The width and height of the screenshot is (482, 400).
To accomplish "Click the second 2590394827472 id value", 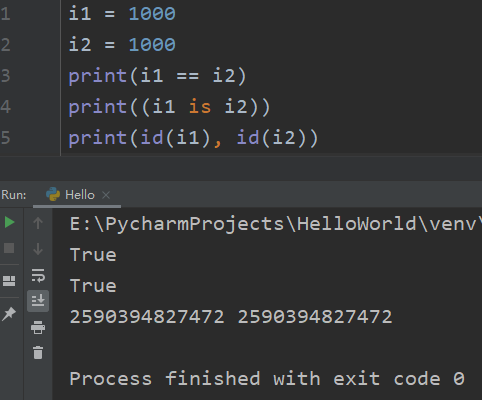I will click(x=315, y=317).
